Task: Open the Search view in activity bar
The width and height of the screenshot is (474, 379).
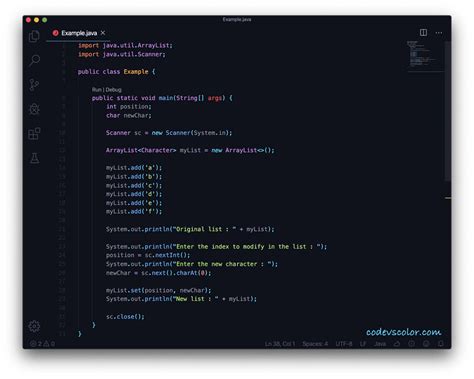Action: click(x=34, y=60)
